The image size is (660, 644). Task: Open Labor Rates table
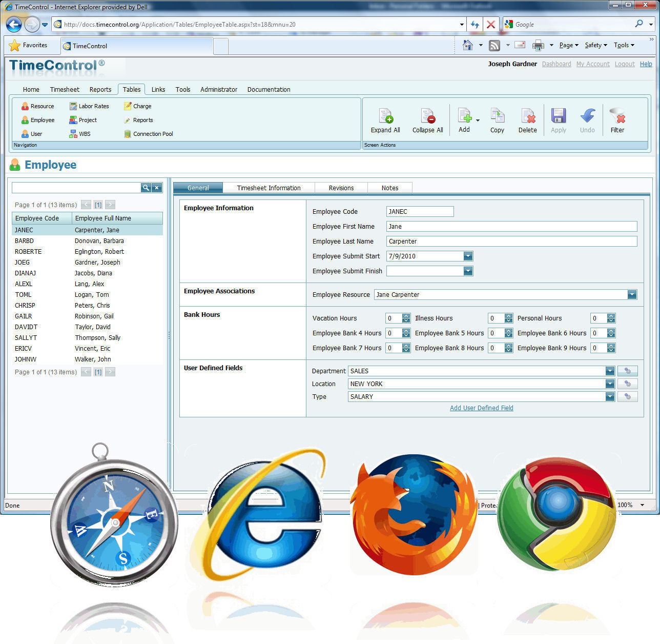(89, 106)
